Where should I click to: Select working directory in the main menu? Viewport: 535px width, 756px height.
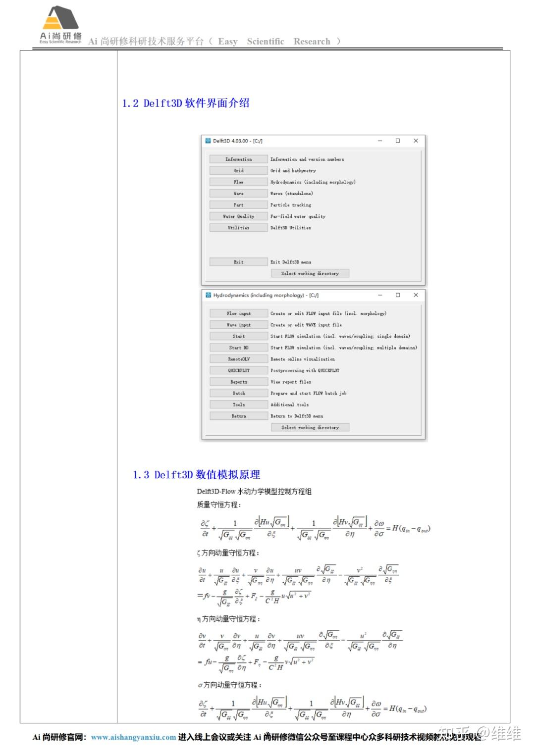(x=310, y=273)
